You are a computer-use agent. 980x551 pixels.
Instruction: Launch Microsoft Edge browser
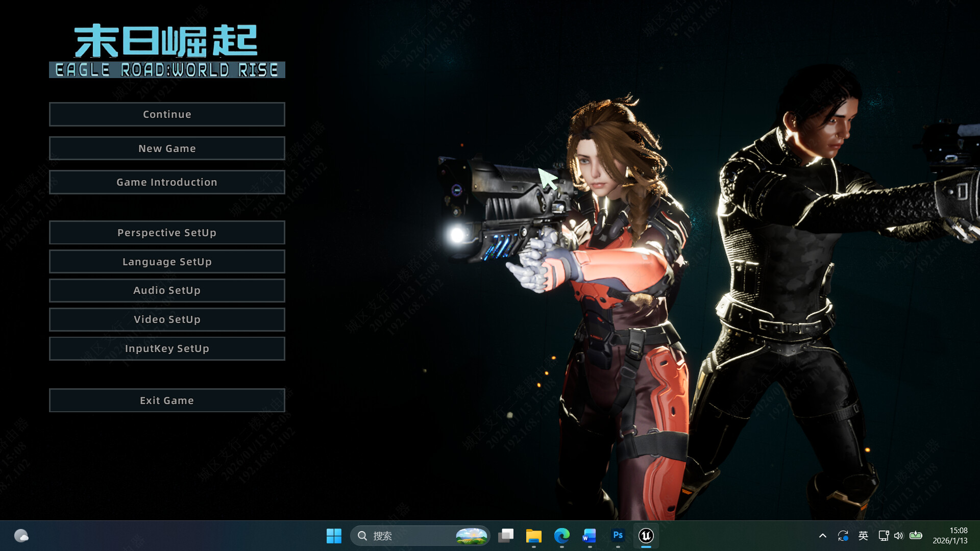point(561,536)
